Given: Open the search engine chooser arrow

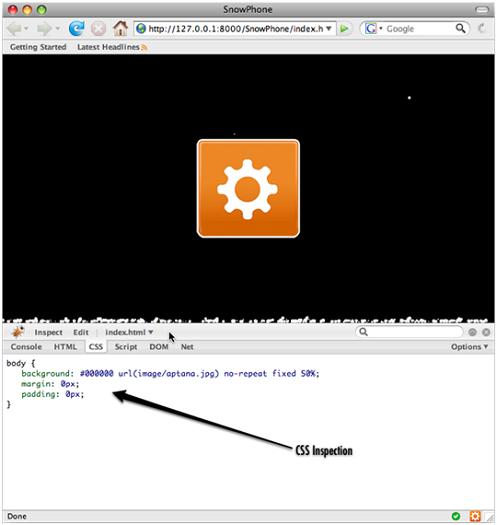Looking at the screenshot, I should (381, 28).
